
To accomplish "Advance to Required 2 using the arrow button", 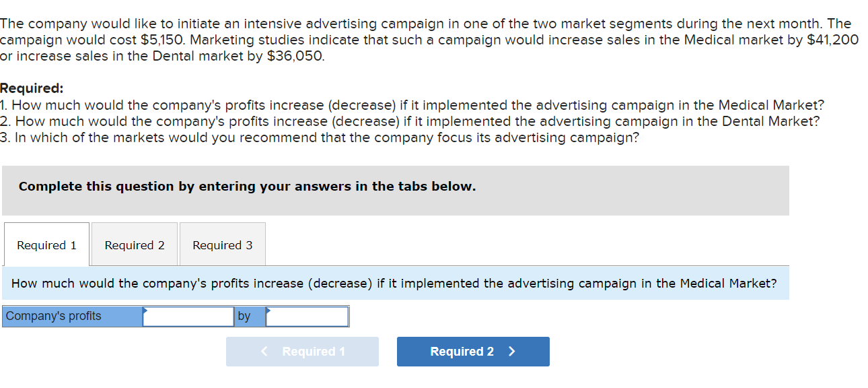I will click(473, 351).
